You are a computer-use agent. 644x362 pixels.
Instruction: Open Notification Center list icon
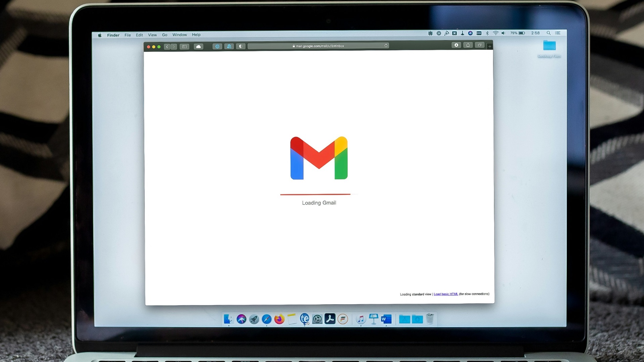pyautogui.click(x=558, y=33)
